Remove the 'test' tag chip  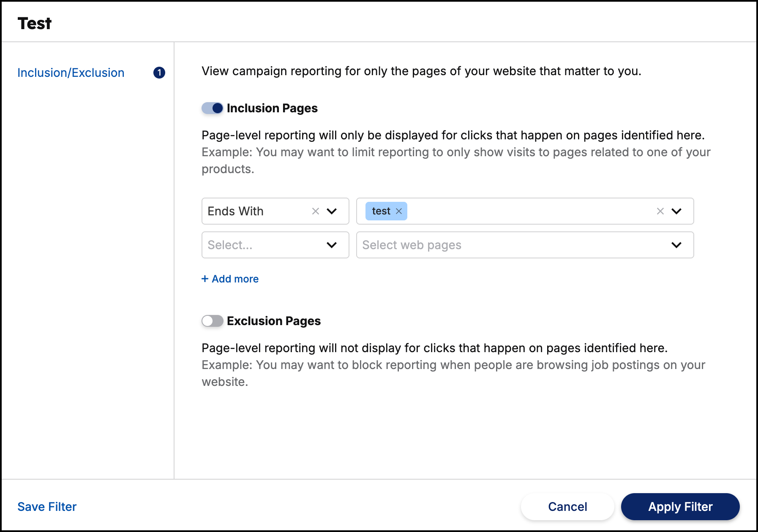tap(399, 211)
